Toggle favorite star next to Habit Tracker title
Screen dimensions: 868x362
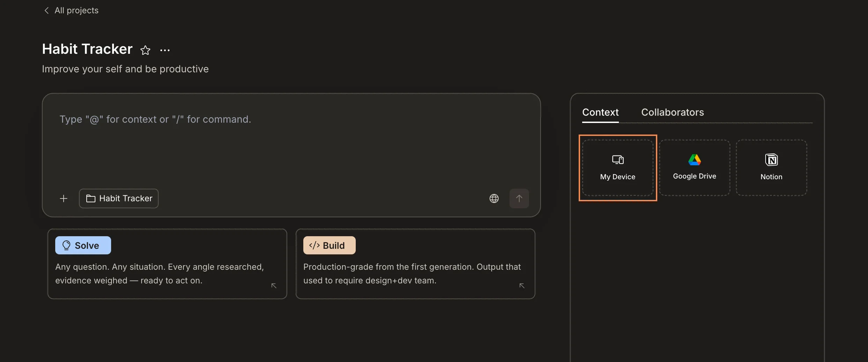(145, 50)
